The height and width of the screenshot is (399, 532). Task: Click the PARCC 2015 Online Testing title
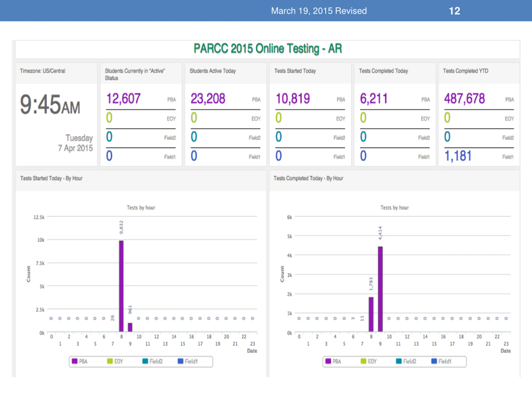(268, 49)
